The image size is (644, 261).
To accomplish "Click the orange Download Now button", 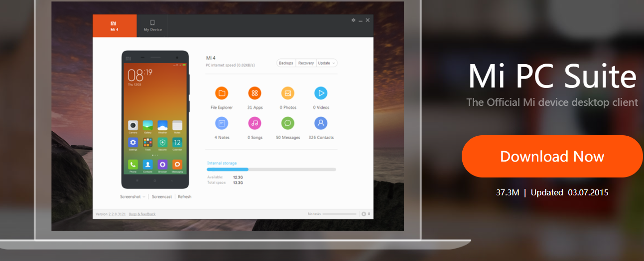I will pyautogui.click(x=552, y=156).
